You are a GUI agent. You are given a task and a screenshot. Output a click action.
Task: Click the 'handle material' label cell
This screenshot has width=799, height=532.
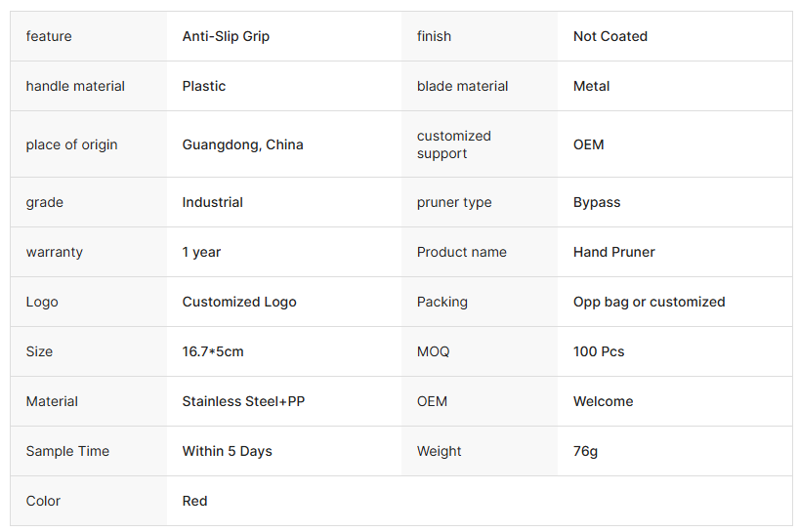tap(75, 86)
